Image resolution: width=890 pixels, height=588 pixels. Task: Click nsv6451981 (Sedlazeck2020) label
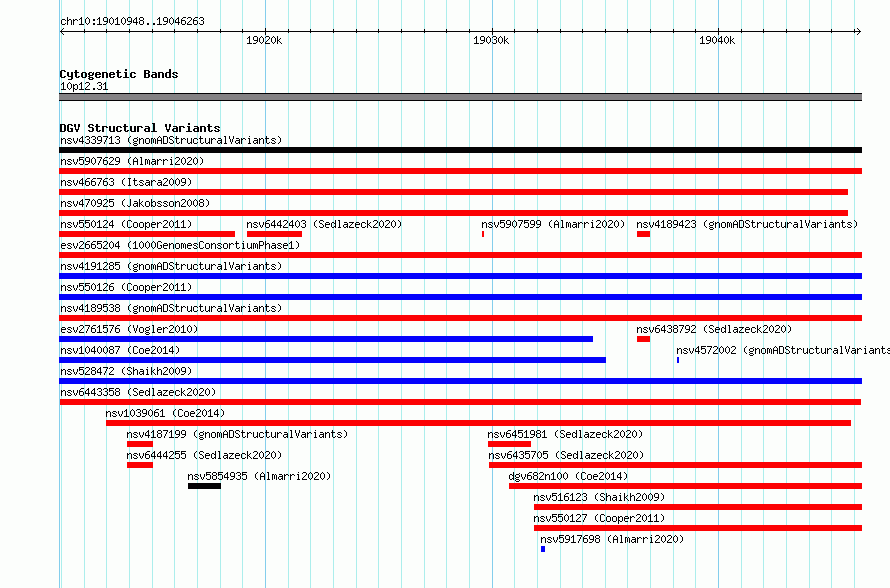pyautogui.click(x=565, y=434)
